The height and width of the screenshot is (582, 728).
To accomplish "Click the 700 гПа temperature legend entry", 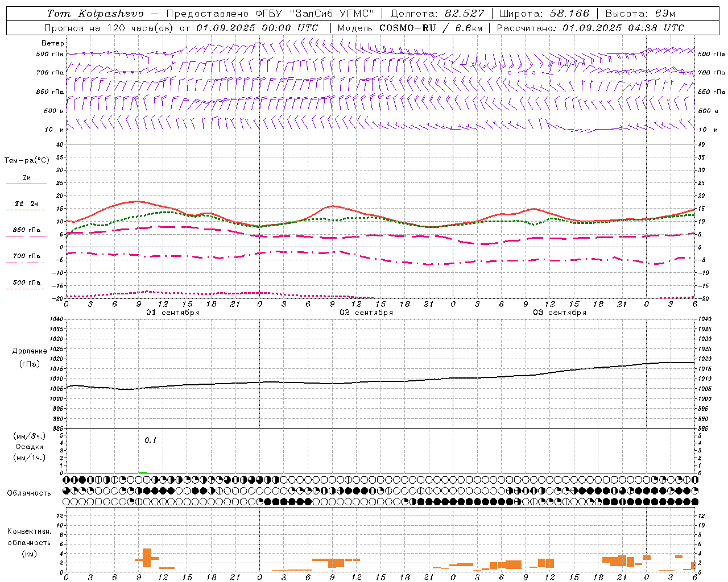I will pyautogui.click(x=27, y=256).
